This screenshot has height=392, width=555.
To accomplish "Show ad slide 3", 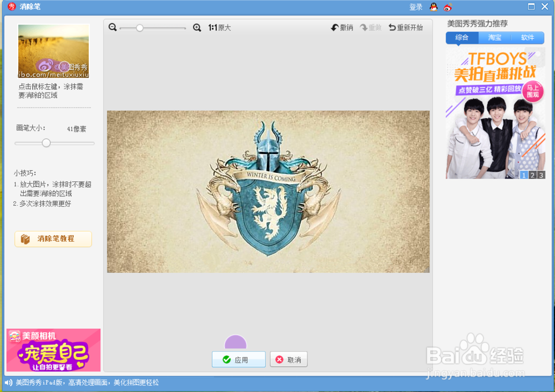I will 541,175.
